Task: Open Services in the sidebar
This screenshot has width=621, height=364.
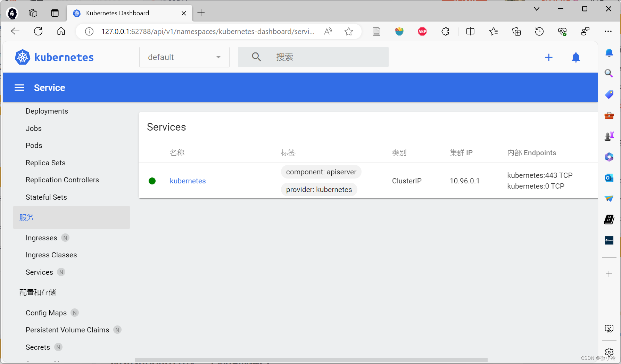Action: (39, 272)
